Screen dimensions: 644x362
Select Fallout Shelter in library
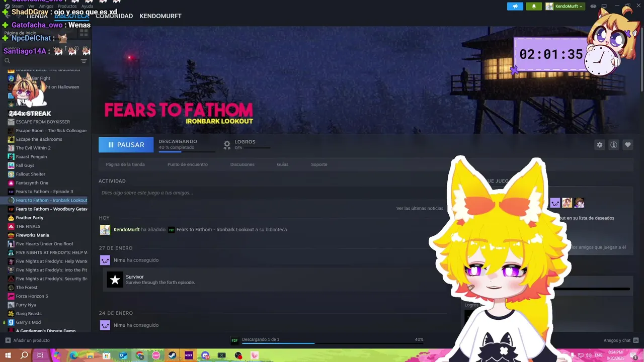30,174
